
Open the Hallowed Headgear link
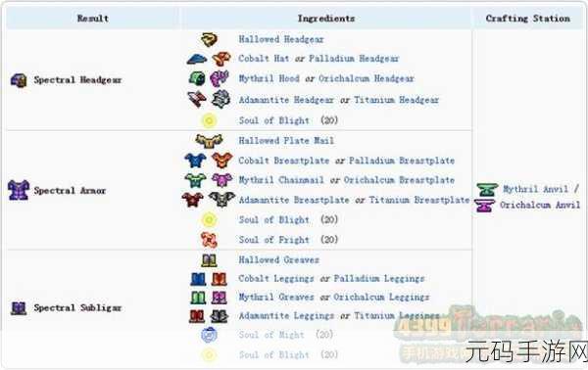pos(281,39)
